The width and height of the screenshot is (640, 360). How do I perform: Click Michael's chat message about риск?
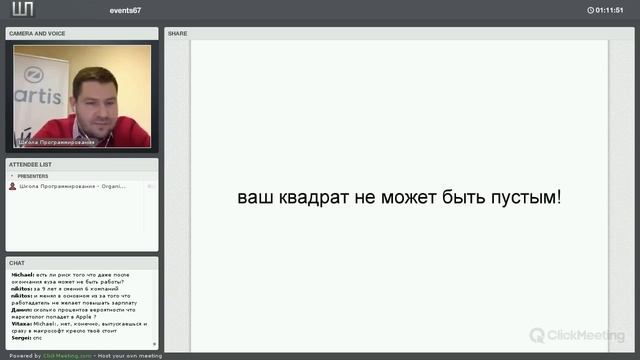click(70, 278)
